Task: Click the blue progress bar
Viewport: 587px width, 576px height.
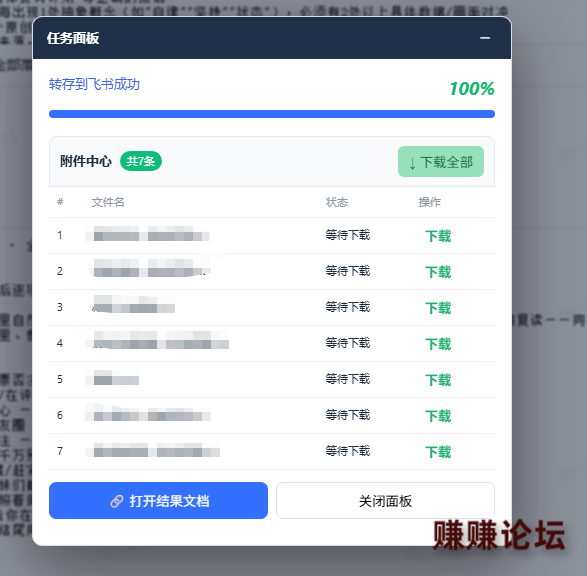Action: coord(272,114)
